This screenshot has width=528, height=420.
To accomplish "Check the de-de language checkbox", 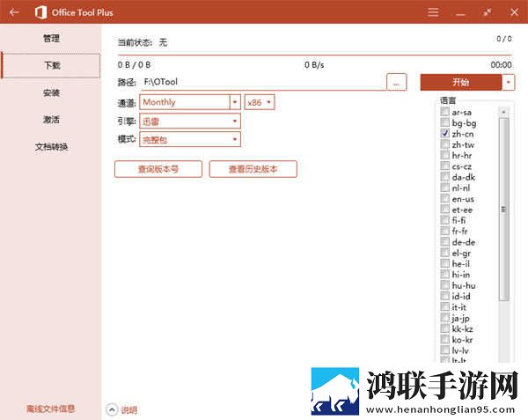I will click(444, 241).
